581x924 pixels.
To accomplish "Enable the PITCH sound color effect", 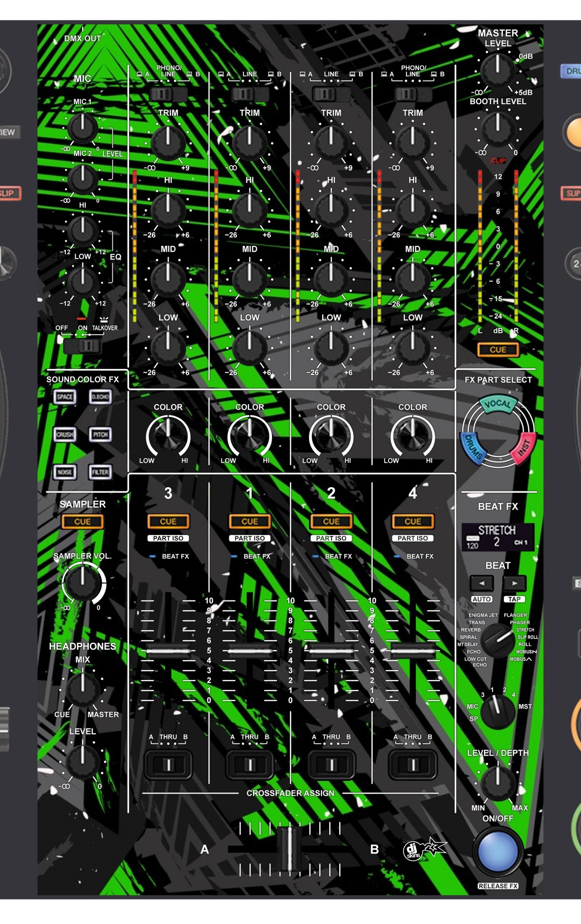I will (100, 434).
